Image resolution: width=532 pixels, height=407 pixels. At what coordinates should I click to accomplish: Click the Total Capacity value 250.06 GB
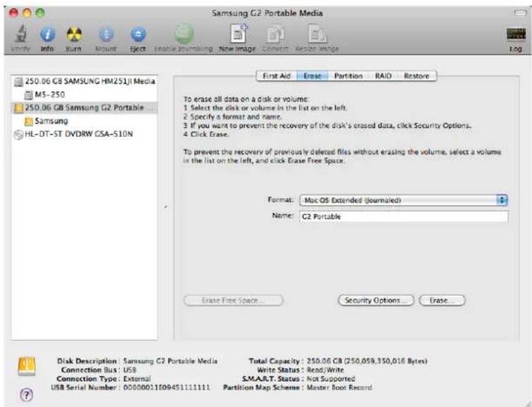(367, 361)
